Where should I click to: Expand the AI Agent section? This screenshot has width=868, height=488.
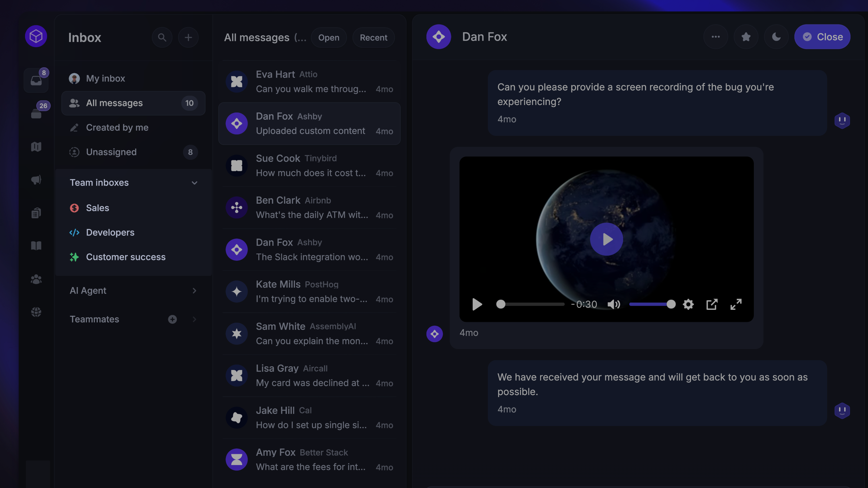point(194,291)
